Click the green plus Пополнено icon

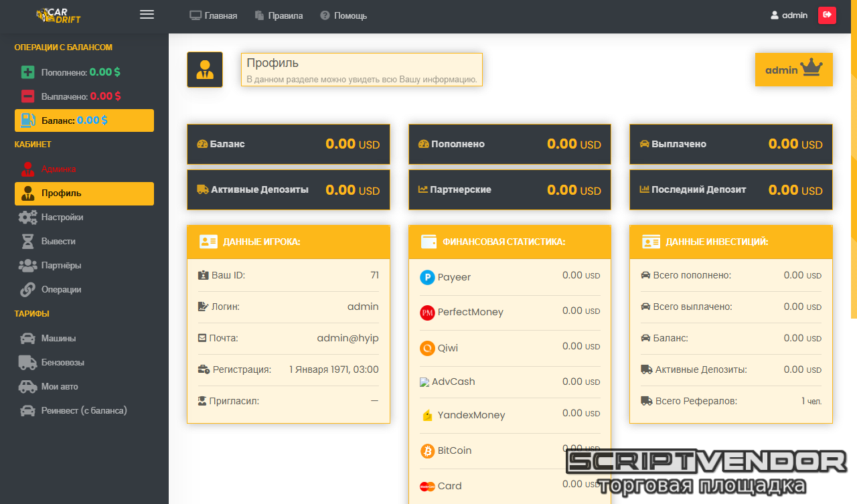tap(27, 72)
